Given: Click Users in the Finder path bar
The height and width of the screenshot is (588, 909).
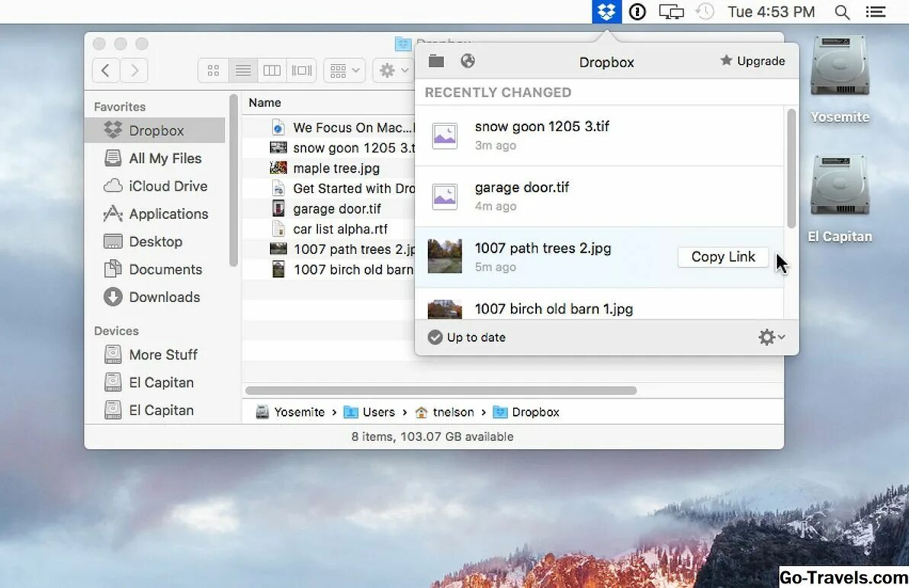Looking at the screenshot, I should tap(369, 413).
